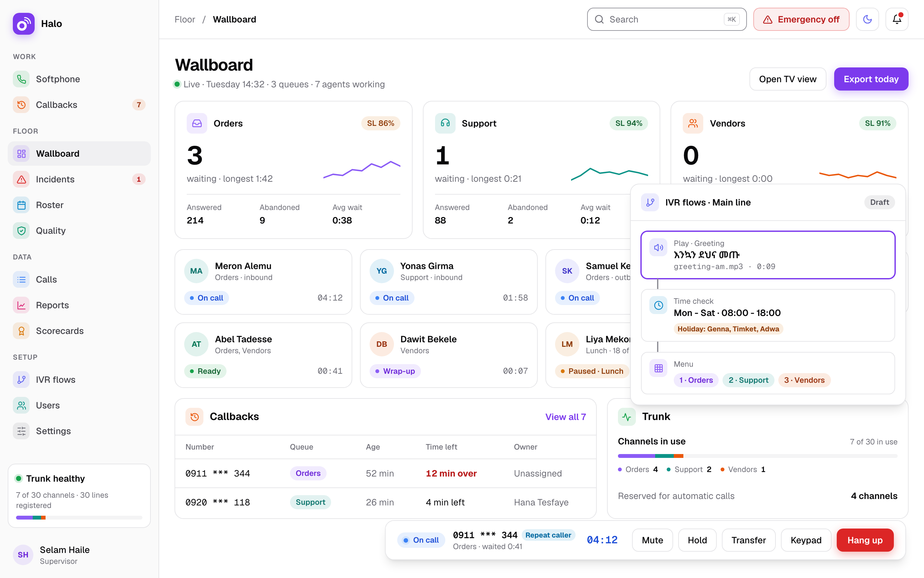
Task: Toggle dark mode with the moon button
Action: [868, 20]
